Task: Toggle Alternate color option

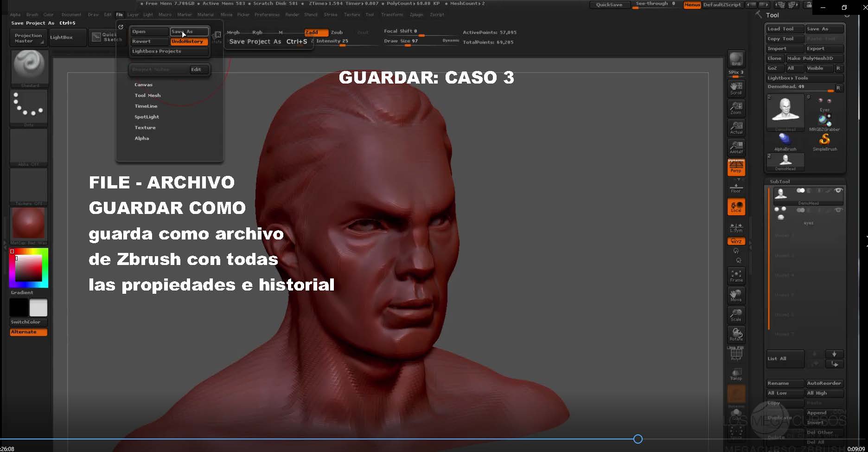Action: pyautogui.click(x=28, y=332)
